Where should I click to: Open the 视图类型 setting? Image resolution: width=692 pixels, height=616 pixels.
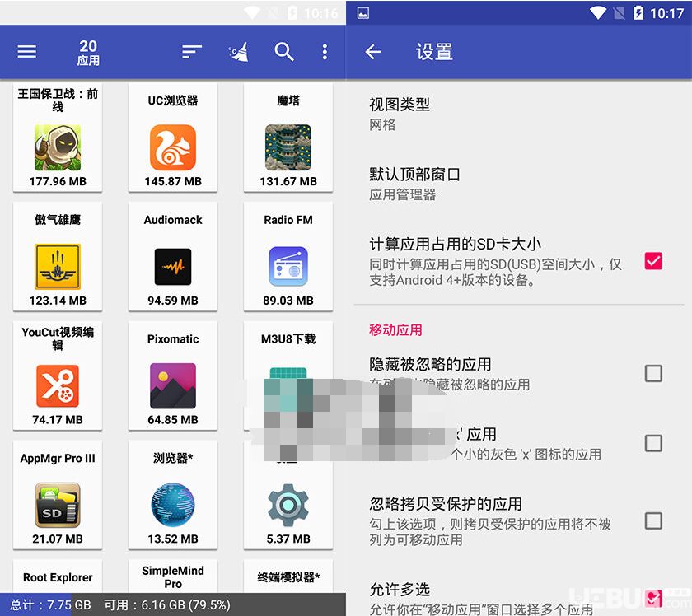tap(518, 114)
